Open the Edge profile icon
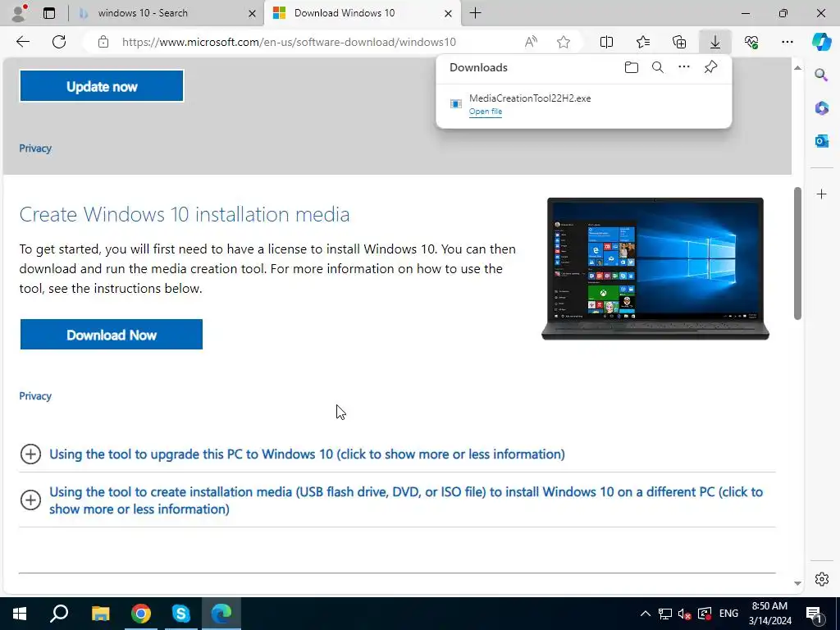The width and height of the screenshot is (840, 630). click(x=20, y=13)
